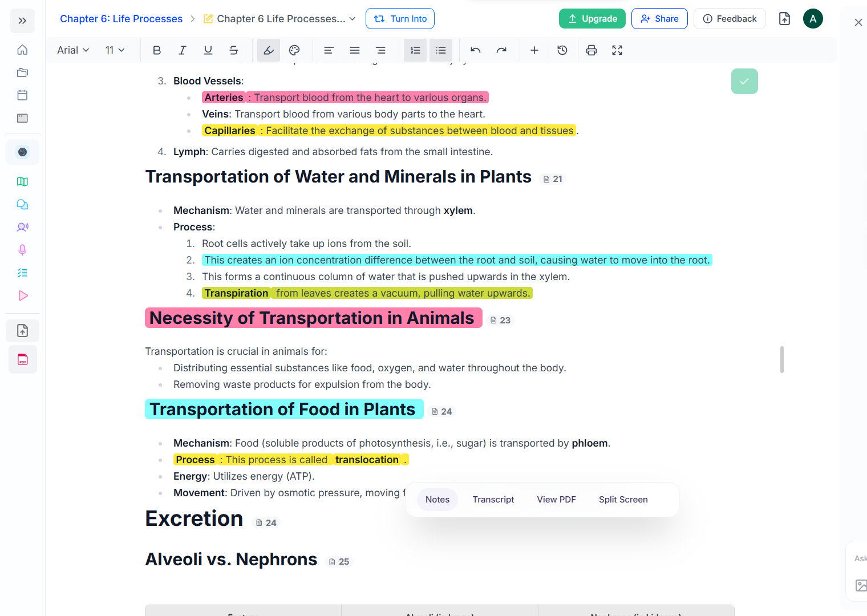867x616 pixels.
Task: Open the calendar icon in sidebar
Action: pyautogui.click(x=22, y=95)
